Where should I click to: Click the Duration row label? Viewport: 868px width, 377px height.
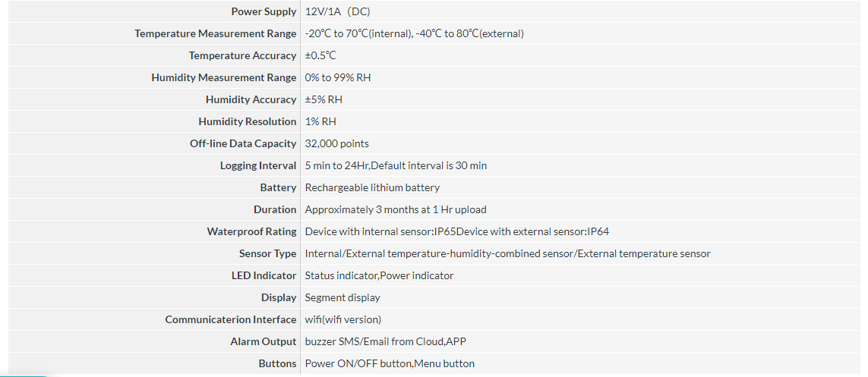coord(275,209)
